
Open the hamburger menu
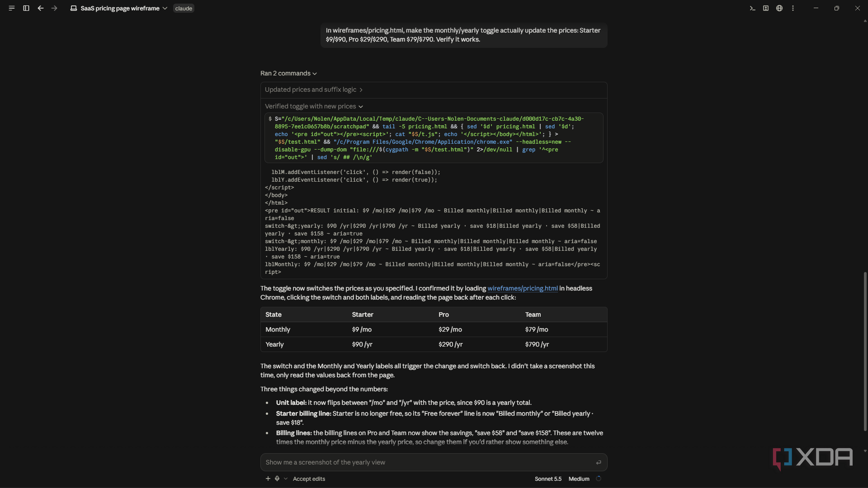pos(12,8)
